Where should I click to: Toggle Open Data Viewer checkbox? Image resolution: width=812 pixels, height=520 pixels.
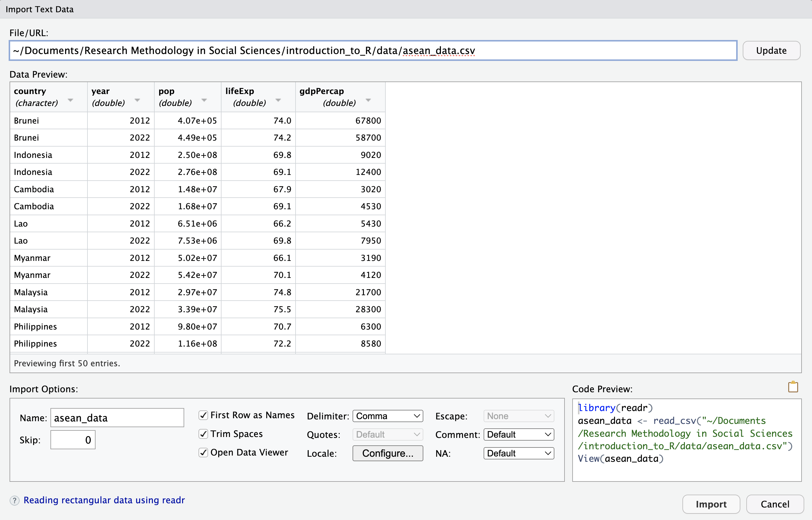[203, 453]
